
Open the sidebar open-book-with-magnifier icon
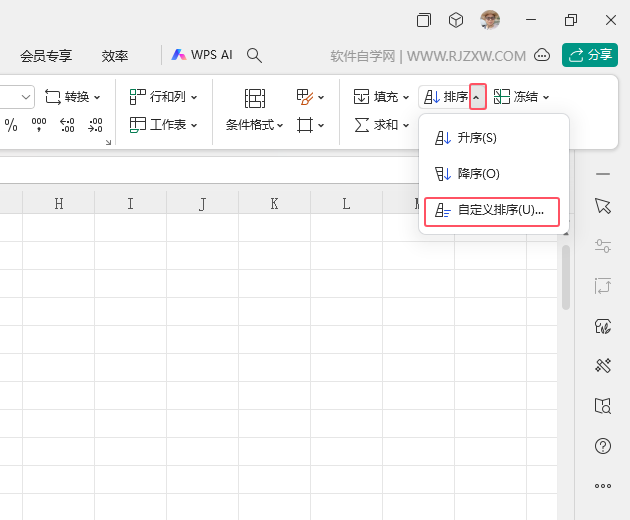click(603, 406)
